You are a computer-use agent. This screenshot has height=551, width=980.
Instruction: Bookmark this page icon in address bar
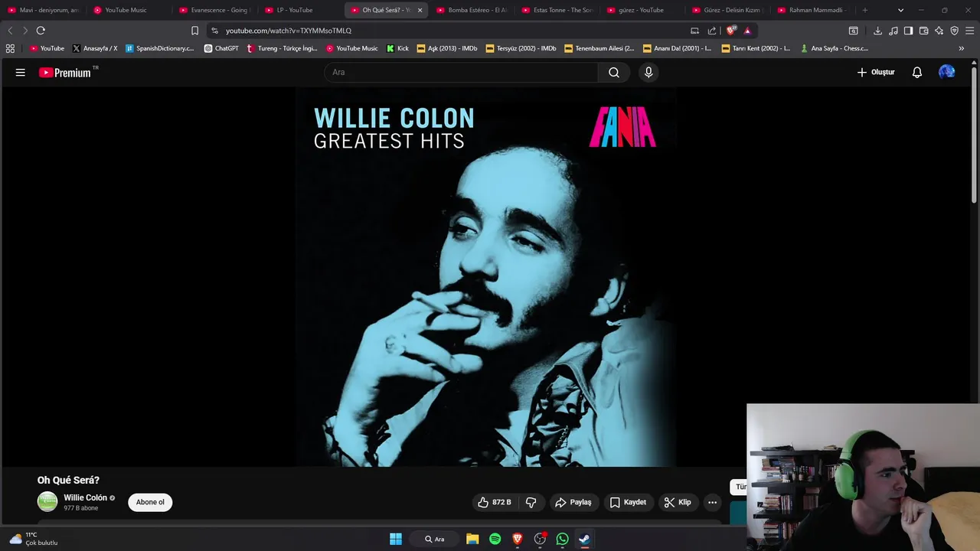194,31
